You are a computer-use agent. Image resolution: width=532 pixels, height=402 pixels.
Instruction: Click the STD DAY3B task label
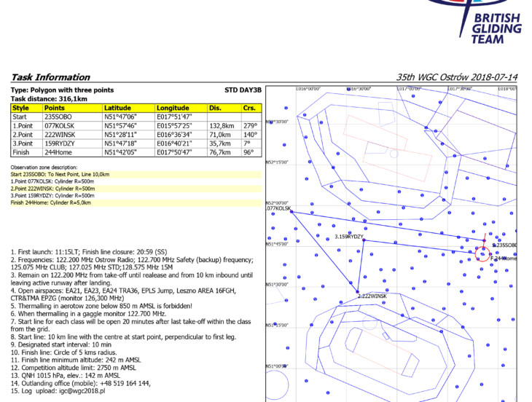click(x=243, y=91)
